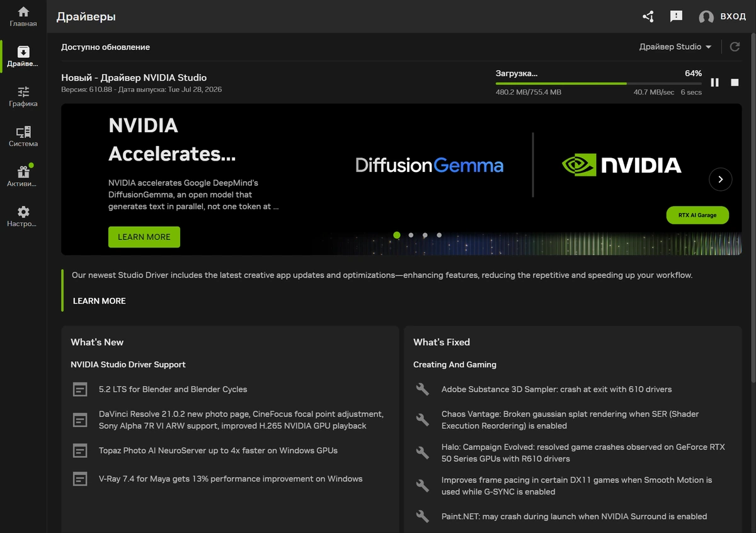The height and width of the screenshot is (533, 756).
Task: Click ВХОД to sign in
Action: [x=733, y=16]
